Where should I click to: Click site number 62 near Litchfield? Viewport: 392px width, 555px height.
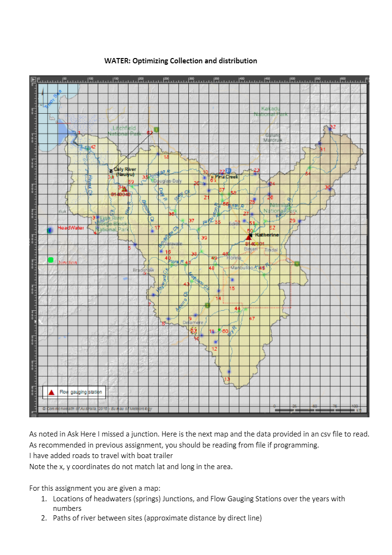tap(150, 133)
